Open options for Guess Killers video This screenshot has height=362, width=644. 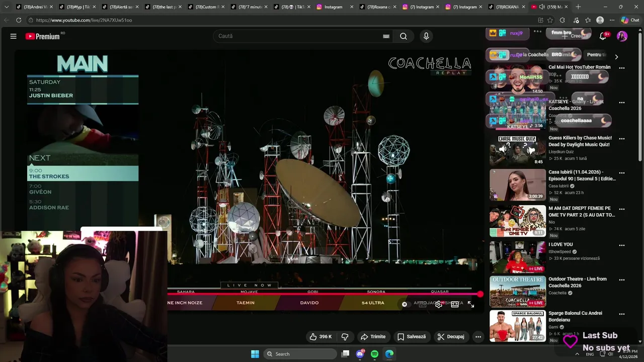point(622,139)
